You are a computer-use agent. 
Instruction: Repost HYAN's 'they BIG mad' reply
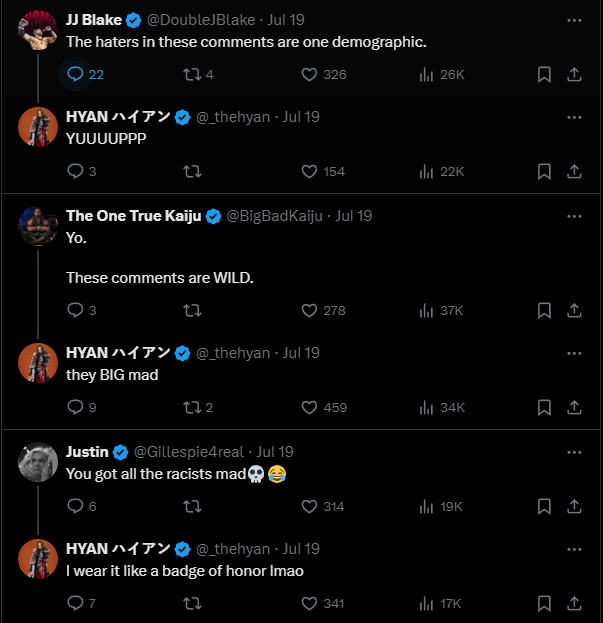pos(192,407)
